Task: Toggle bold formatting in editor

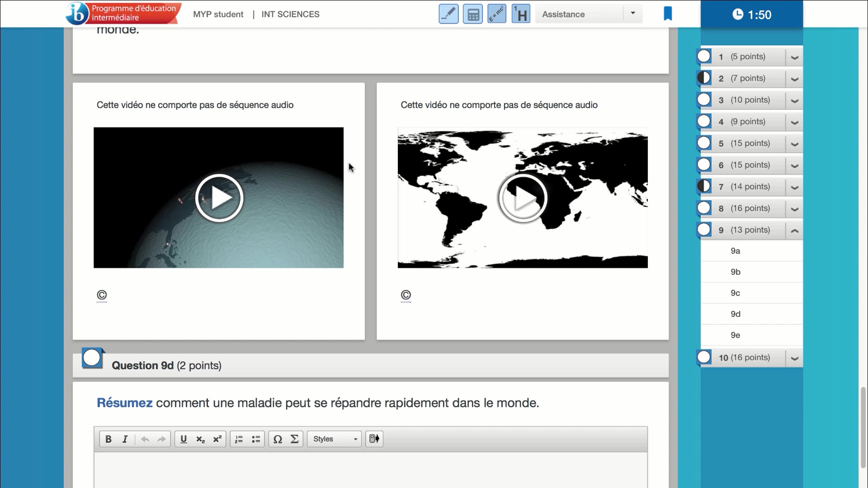Action: click(x=108, y=439)
